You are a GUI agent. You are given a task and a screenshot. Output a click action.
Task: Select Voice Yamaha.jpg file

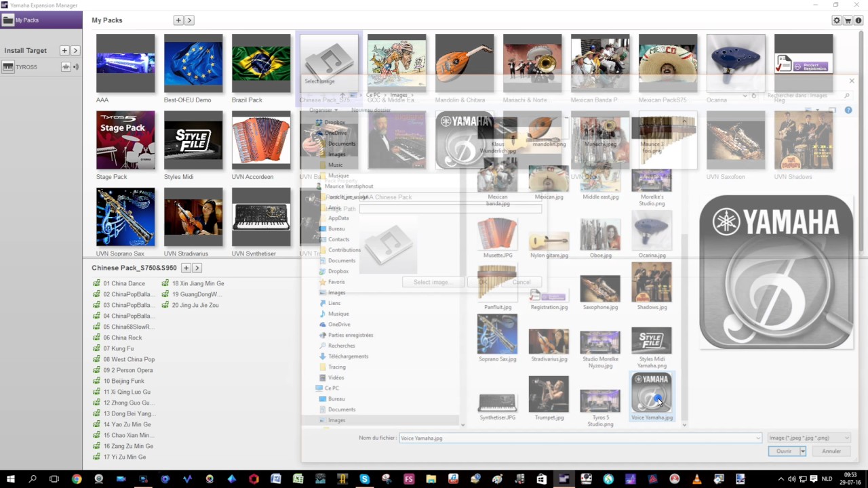652,396
